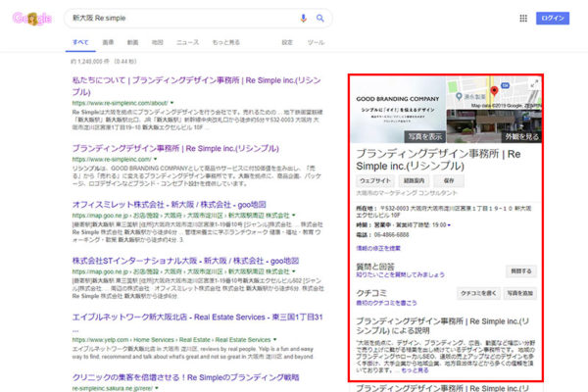Viewport: 588px width, 392px height.
Task: Click 写真を表示 on the knowledge panel photo
Action: pyautogui.click(x=425, y=137)
